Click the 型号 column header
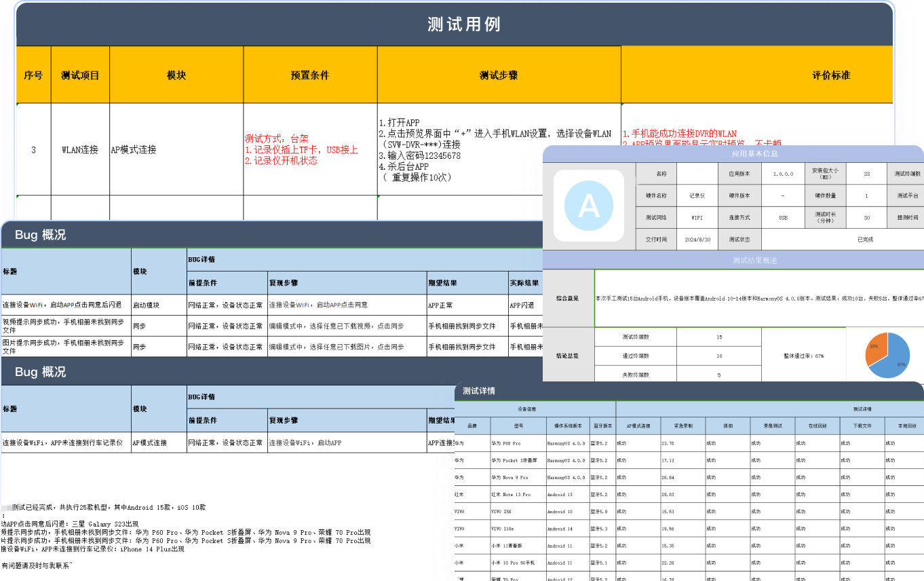924x581 pixels. point(518,426)
